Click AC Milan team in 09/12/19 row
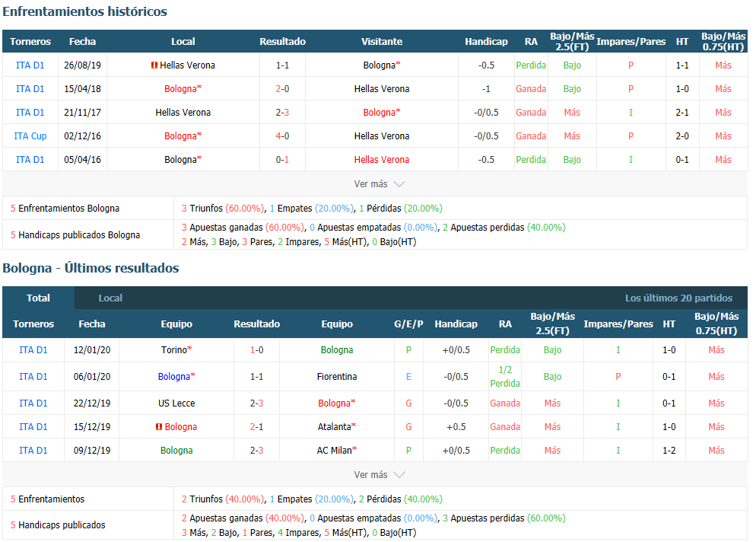 pos(337,451)
